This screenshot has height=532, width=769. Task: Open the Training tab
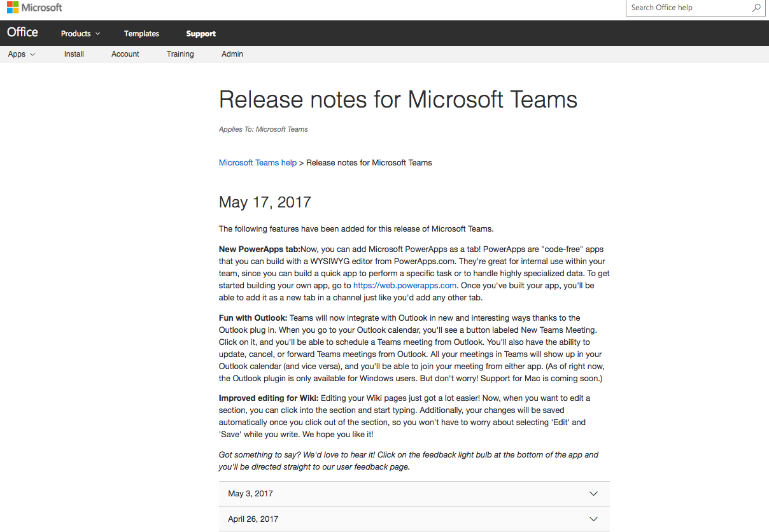coord(180,54)
